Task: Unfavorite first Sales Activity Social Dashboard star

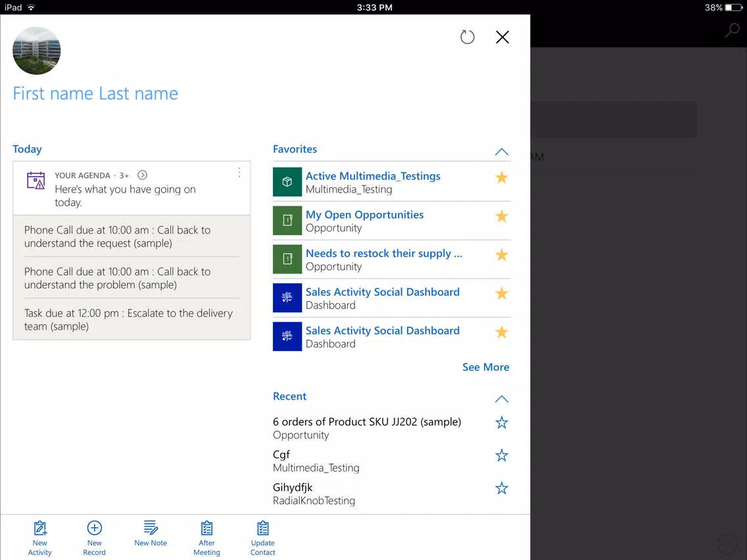Action: (502, 293)
